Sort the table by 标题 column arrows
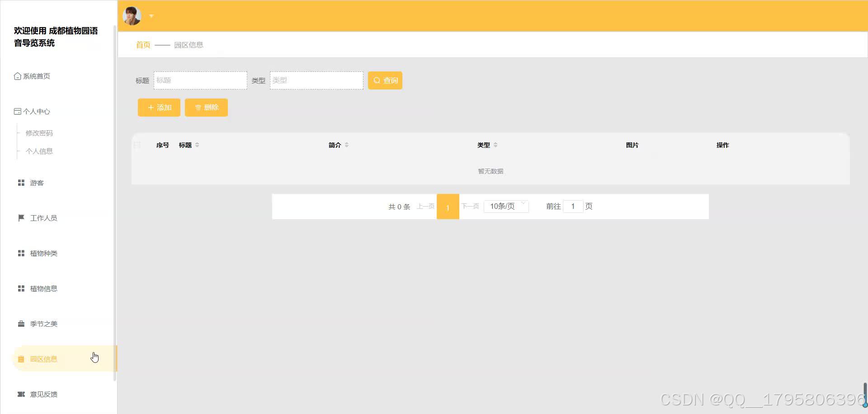 [197, 145]
